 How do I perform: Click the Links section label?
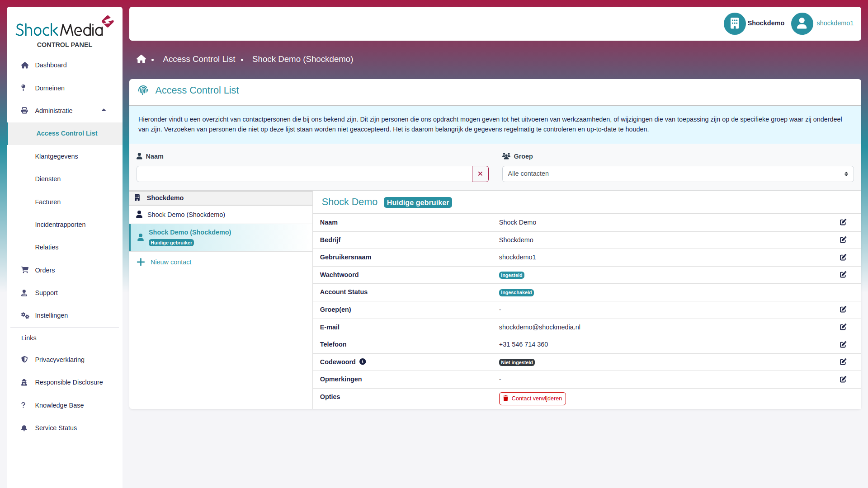coord(29,338)
